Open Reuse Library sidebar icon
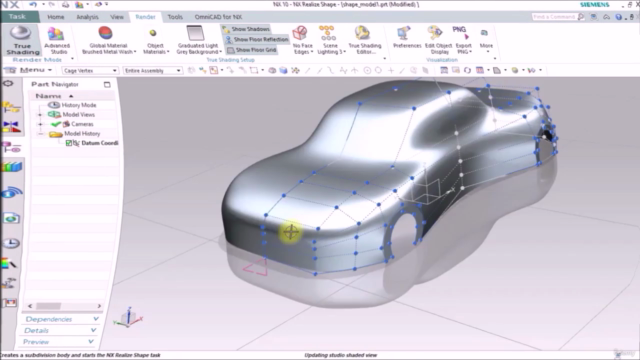This screenshot has height=360, width=640. tap(11, 167)
